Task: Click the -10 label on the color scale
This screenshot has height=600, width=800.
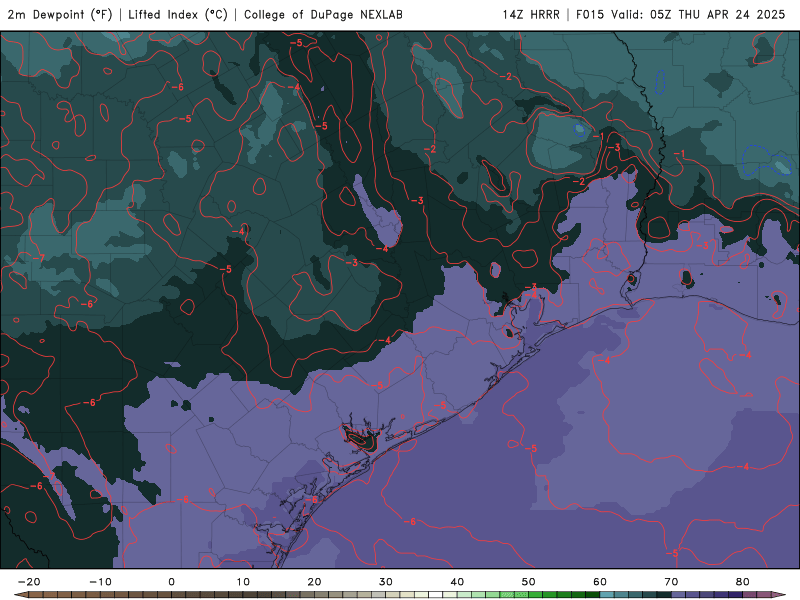Action: tap(100, 582)
